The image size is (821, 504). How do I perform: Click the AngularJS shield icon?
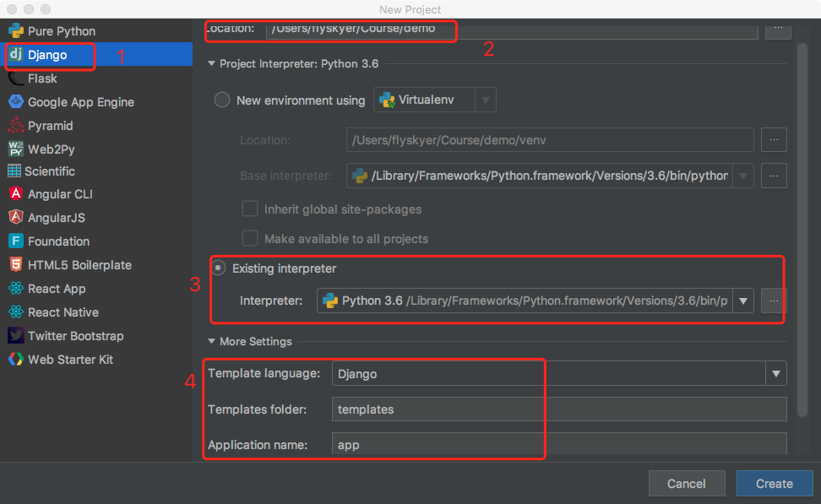16,217
